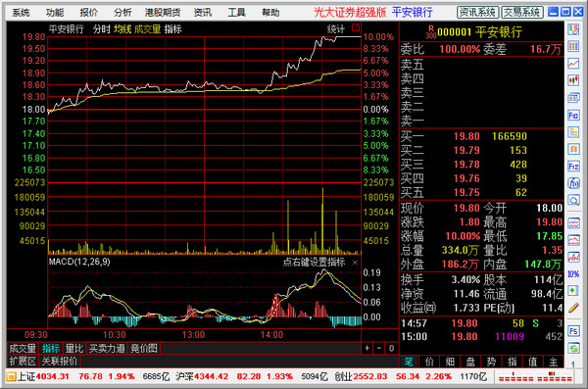Select the F10 company info icon

click(573, 116)
